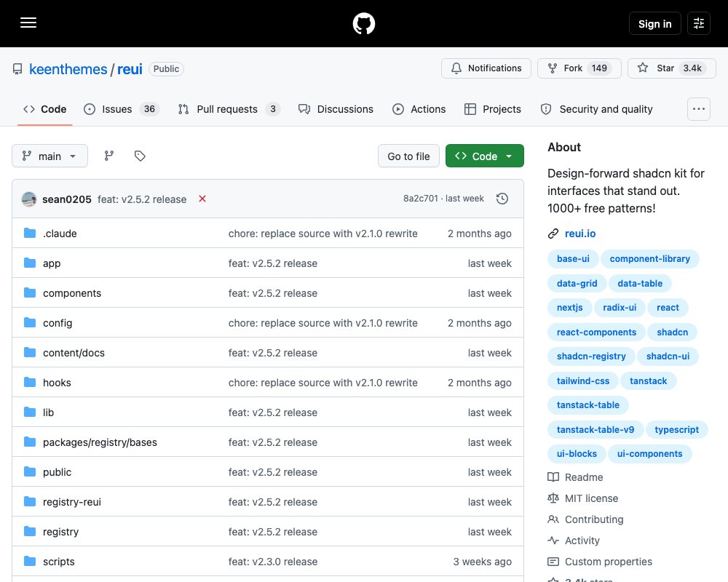Screen dimensions: 728x582
Task: Open the reui repository name link
Action: (130, 69)
